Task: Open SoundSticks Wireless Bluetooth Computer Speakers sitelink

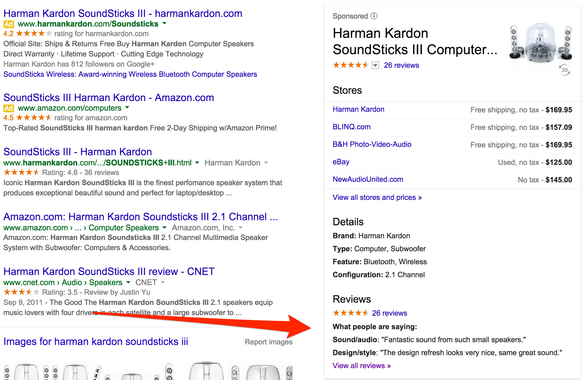Action: click(130, 74)
